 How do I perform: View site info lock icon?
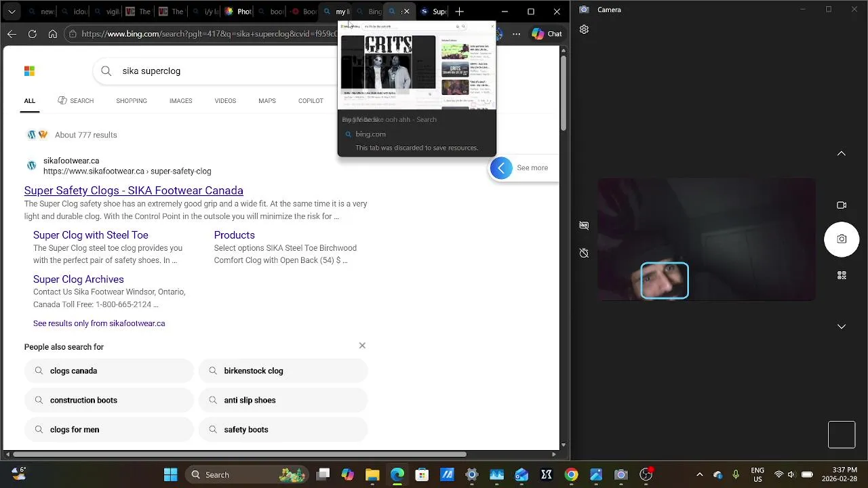(x=73, y=34)
